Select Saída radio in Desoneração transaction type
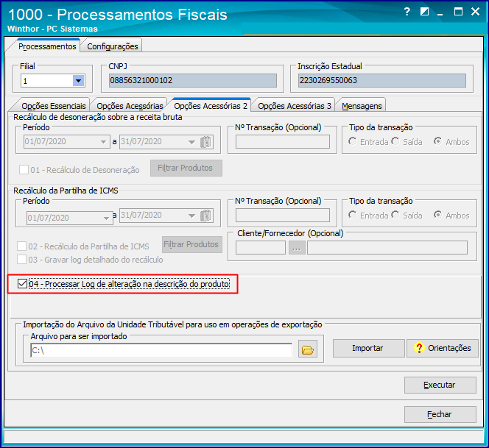489x448 pixels. click(x=395, y=141)
